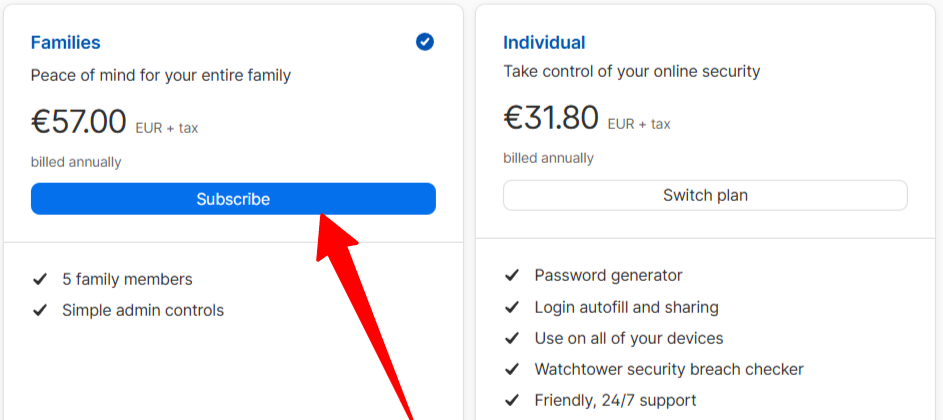Click the €57.00 Families price

pyautogui.click(x=79, y=122)
